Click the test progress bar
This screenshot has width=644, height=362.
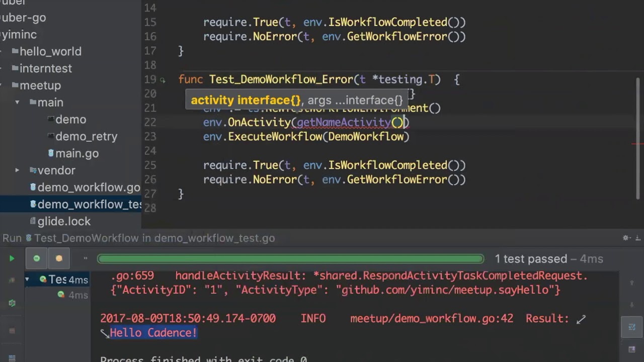[290, 259]
